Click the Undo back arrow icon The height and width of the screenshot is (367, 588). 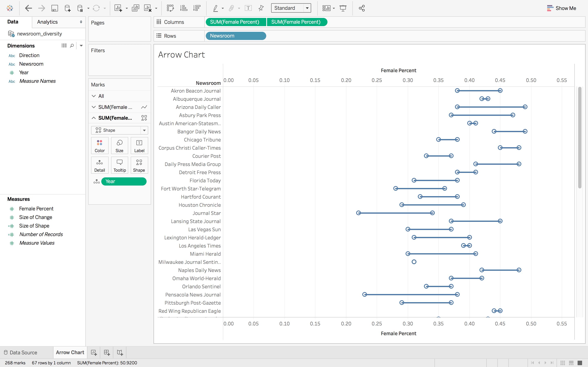click(28, 8)
